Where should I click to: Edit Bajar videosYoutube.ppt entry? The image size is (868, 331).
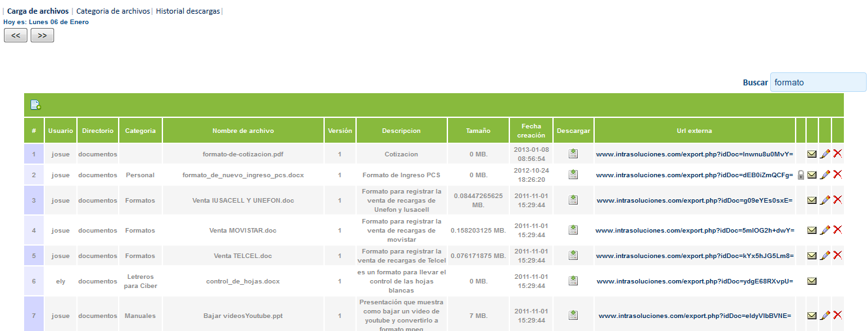click(825, 315)
